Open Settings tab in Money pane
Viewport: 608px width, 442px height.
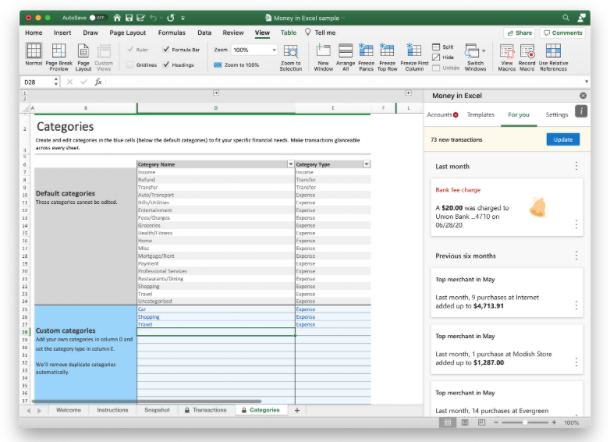556,115
